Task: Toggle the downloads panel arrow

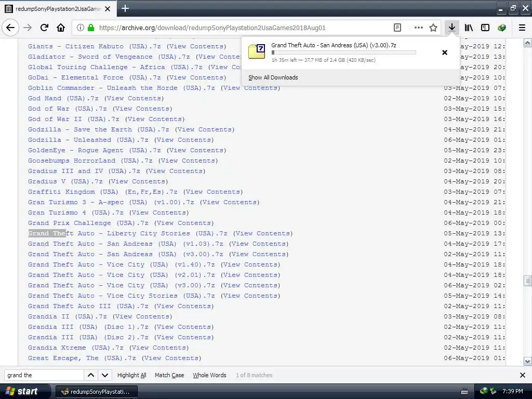Action: tap(451, 28)
